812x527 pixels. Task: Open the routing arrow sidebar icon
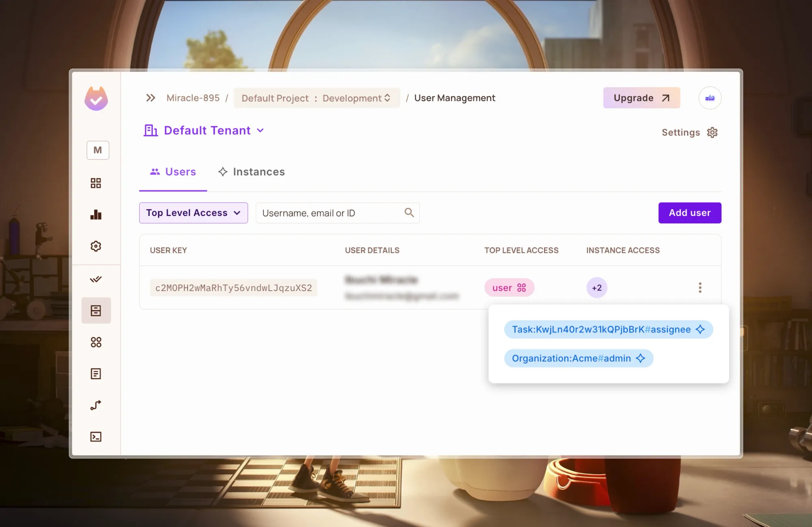click(96, 405)
